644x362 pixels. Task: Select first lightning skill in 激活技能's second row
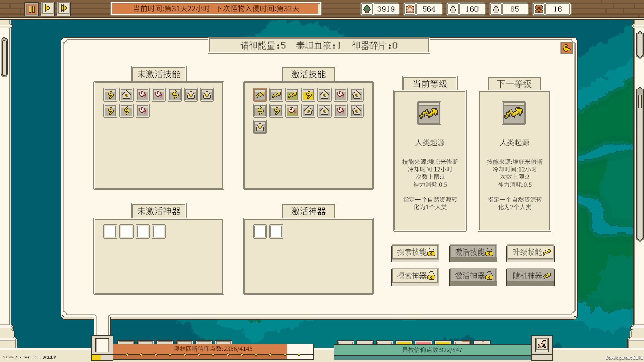(x=260, y=111)
